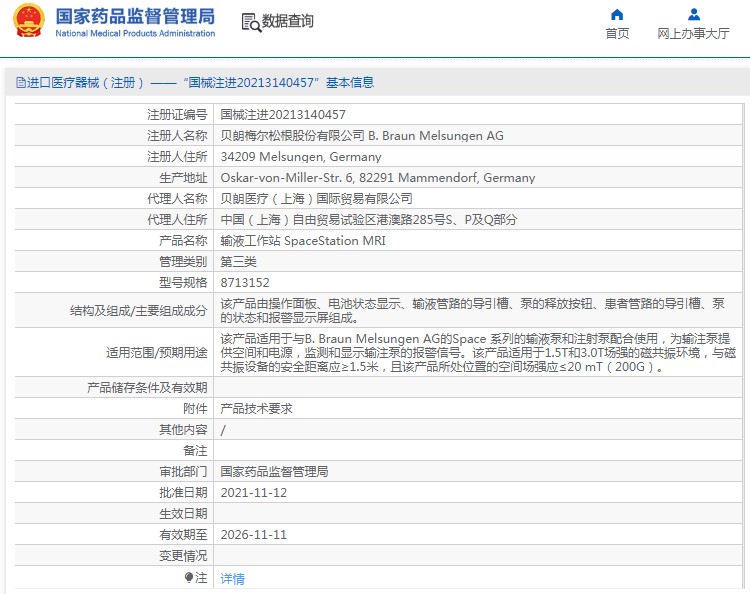Click model number 8713152
The width and height of the screenshot is (750, 594).
(x=245, y=283)
